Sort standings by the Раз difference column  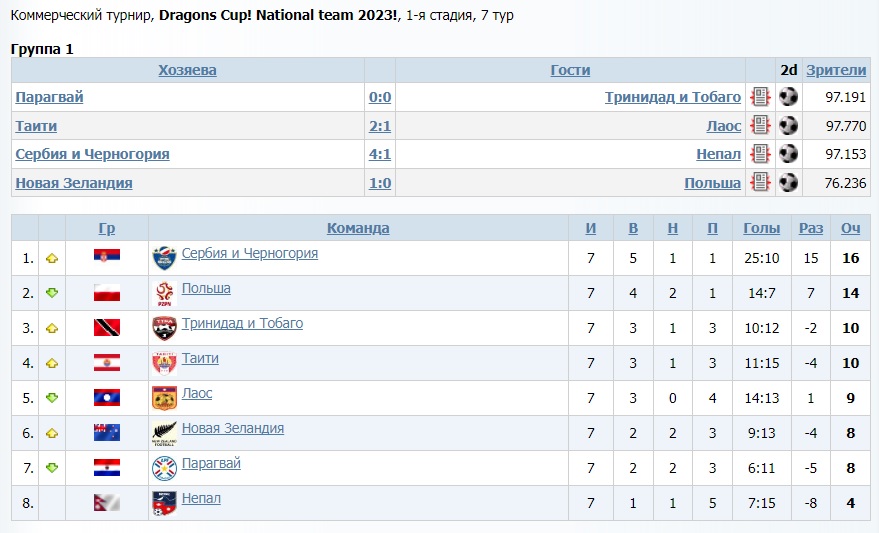[x=811, y=228]
